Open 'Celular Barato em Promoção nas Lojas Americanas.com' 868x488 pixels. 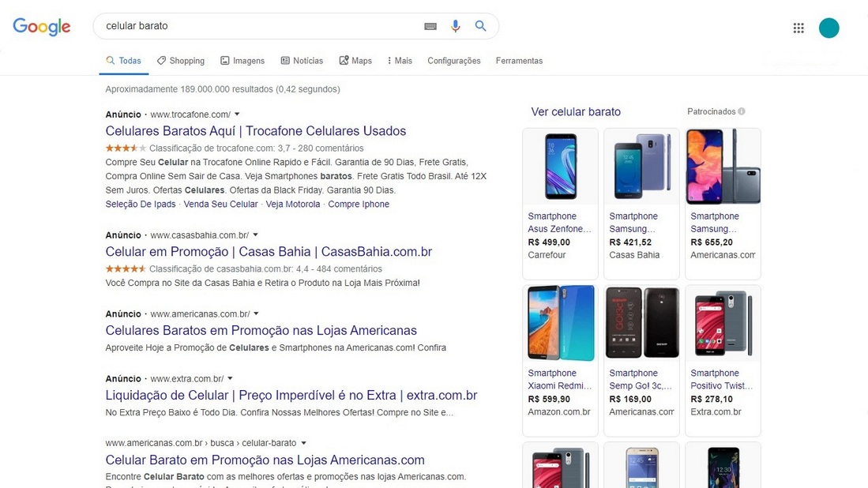click(x=265, y=460)
